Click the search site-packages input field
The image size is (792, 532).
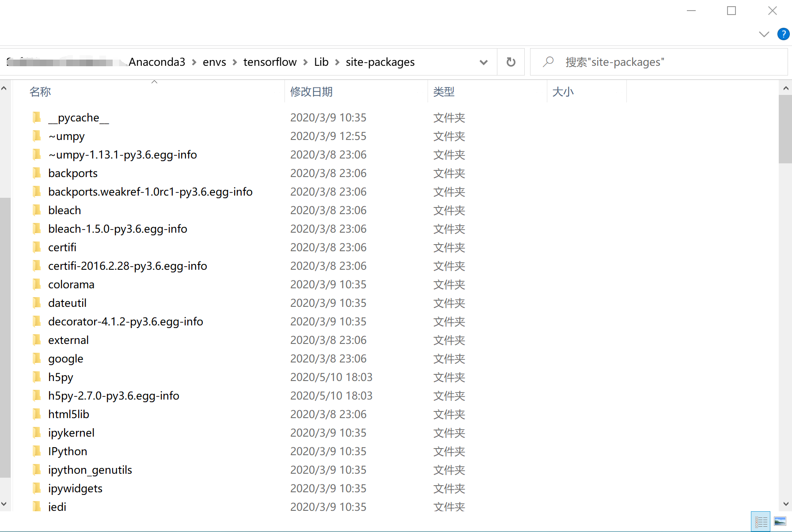coord(659,62)
